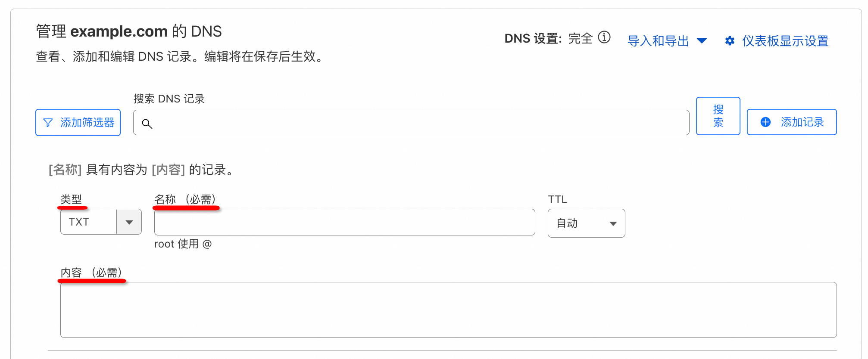Click the arrow icon next to 导入和导出
The height and width of the screenshot is (359, 868).
(702, 41)
